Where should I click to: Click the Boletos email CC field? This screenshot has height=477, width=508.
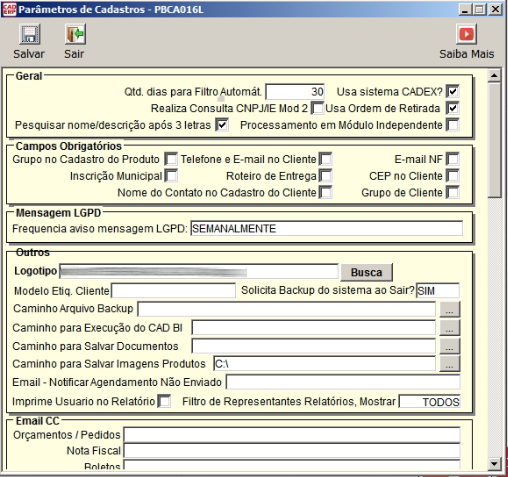[x=292, y=464]
